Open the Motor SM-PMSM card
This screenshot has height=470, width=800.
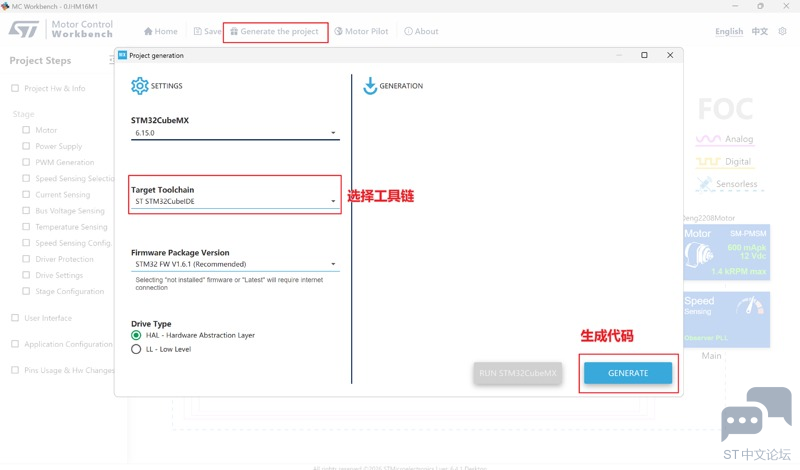(727, 252)
